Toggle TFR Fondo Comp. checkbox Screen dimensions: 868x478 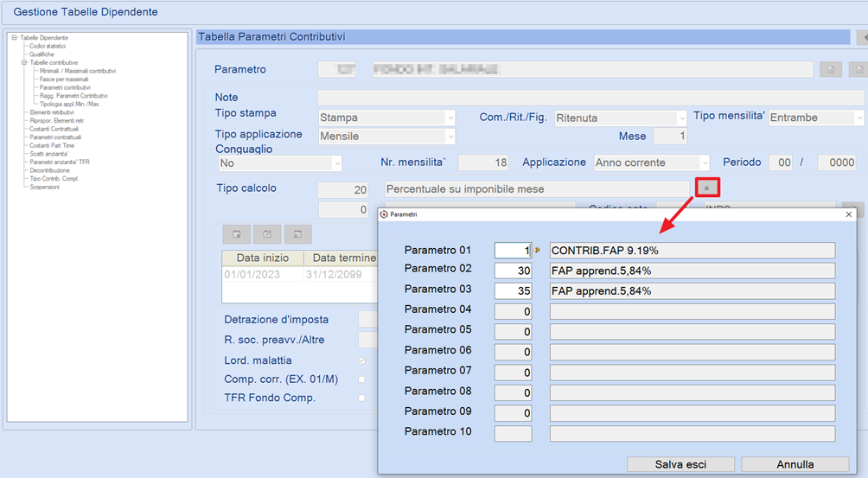[361, 398]
